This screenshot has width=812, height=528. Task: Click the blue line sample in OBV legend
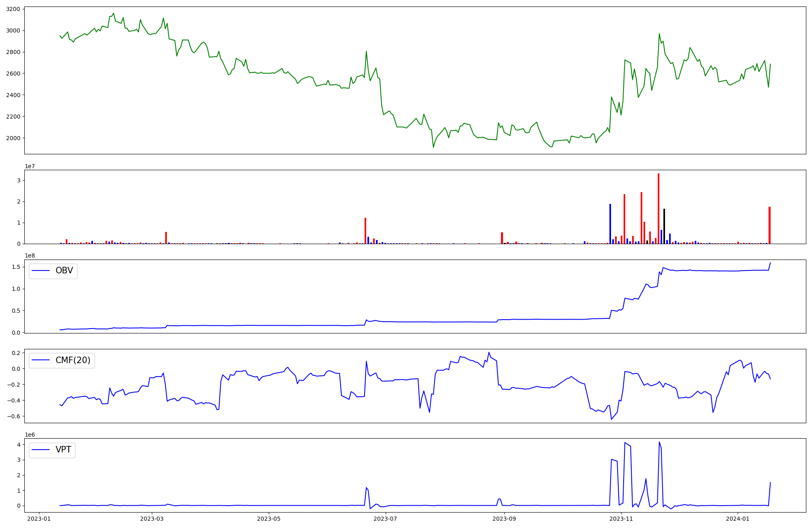pos(41,271)
